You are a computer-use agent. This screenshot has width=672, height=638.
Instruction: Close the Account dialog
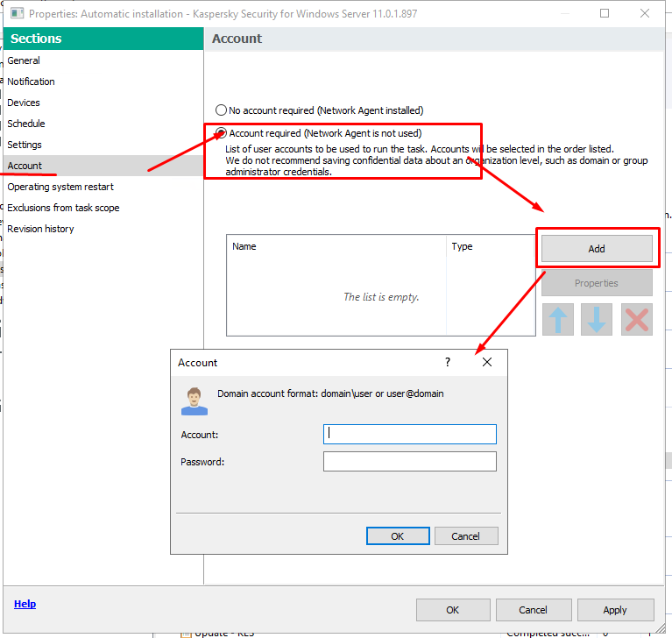pyautogui.click(x=487, y=362)
